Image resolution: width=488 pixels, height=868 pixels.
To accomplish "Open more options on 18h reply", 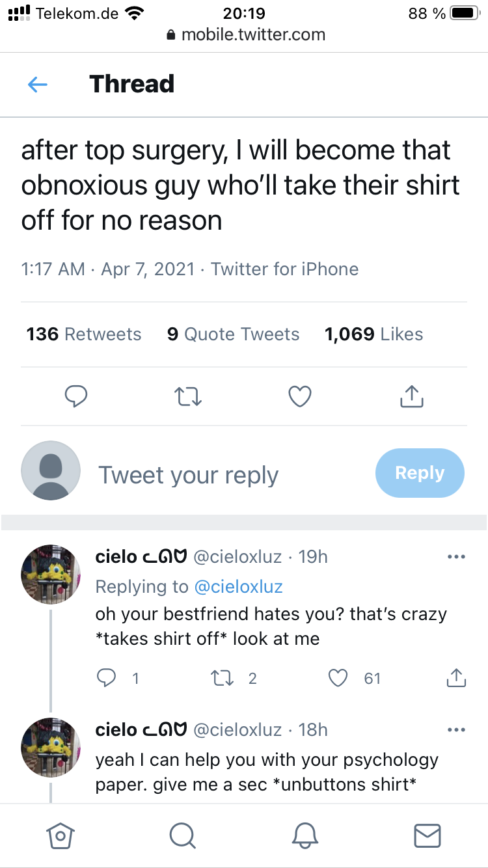I will click(x=456, y=730).
